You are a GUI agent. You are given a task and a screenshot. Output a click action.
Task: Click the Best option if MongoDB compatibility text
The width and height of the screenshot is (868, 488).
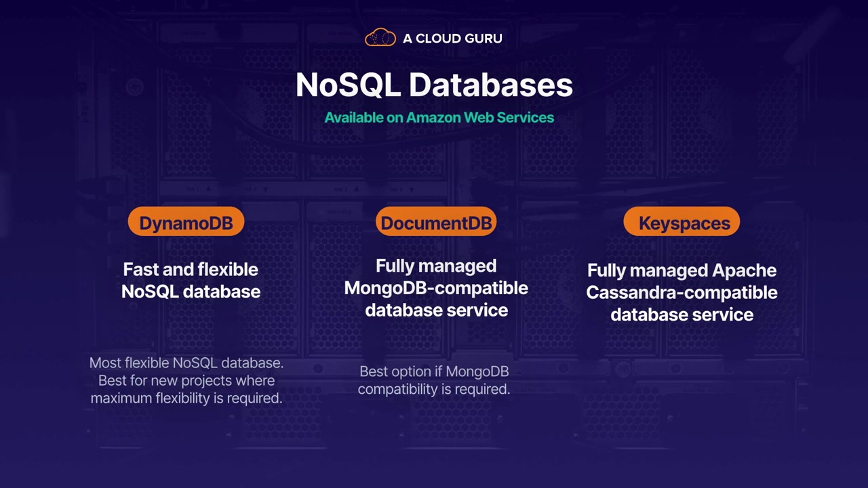pos(434,380)
